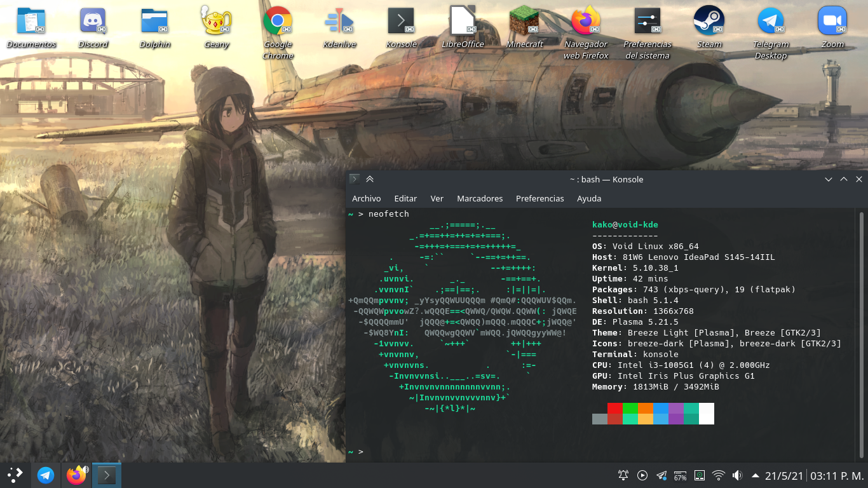Open the Wi-Fi network tray icon
Viewport: 868px width, 488px height.
point(719,475)
